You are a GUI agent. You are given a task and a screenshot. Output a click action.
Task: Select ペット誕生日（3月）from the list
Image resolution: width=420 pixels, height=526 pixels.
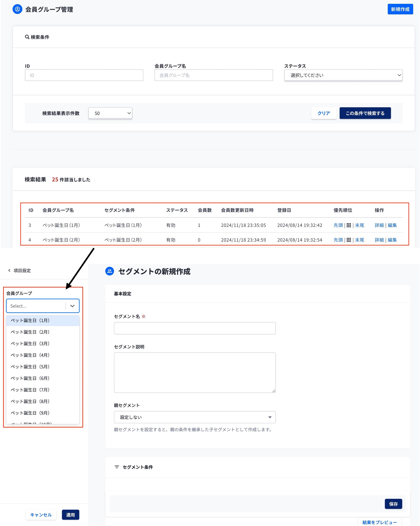[x=30, y=343]
